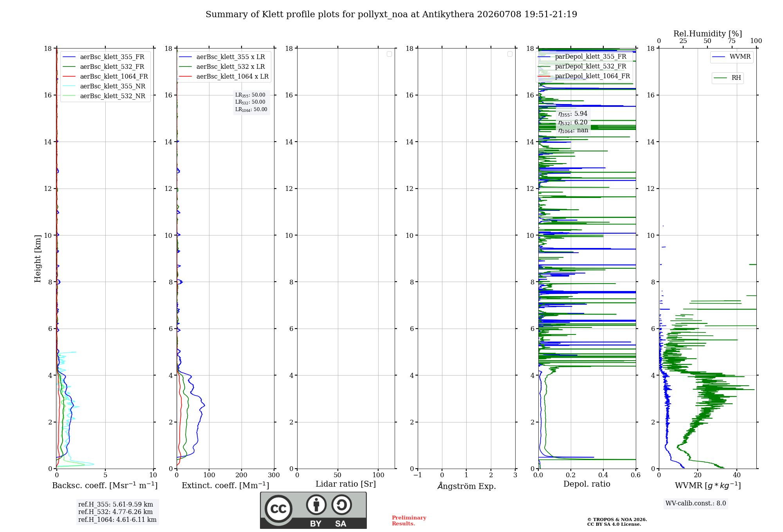Click the η532: 6.20 depolarization annotation
Image resolution: width=783 pixels, height=532 pixels.
pos(573,122)
